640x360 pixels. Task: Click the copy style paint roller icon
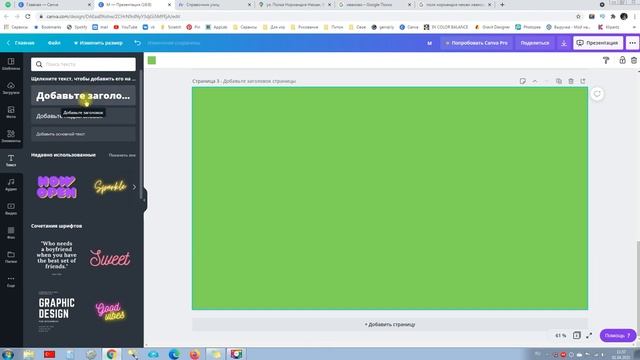pos(606,60)
